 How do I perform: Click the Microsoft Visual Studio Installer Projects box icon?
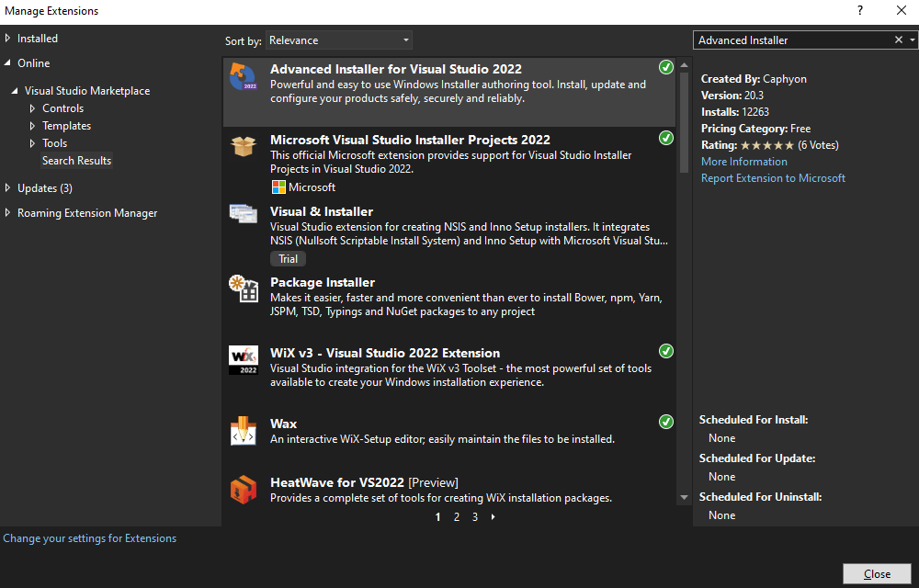tap(244, 146)
